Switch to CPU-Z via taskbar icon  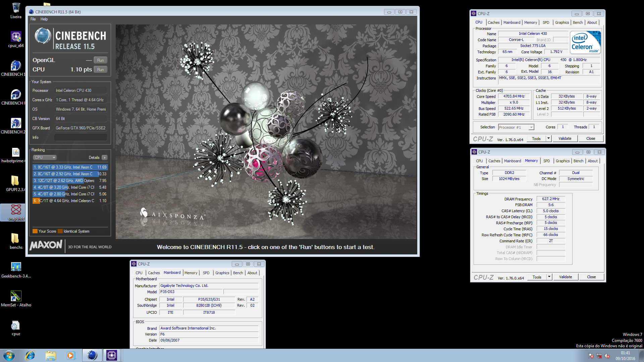point(112,355)
